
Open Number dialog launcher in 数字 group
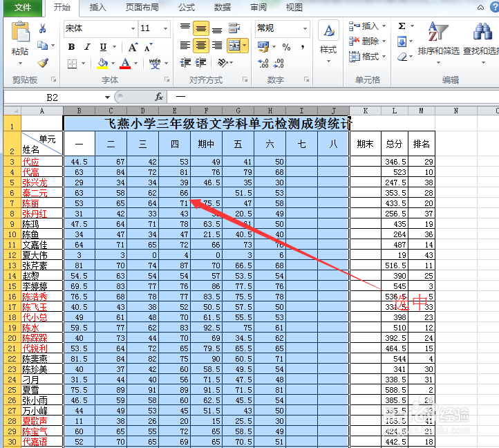[x=306, y=80]
